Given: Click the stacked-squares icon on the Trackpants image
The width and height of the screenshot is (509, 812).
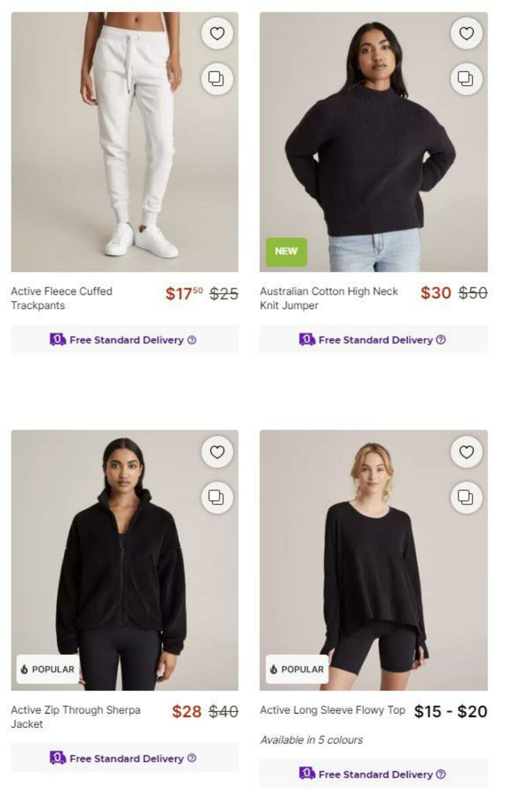Looking at the screenshot, I should pos(217,78).
